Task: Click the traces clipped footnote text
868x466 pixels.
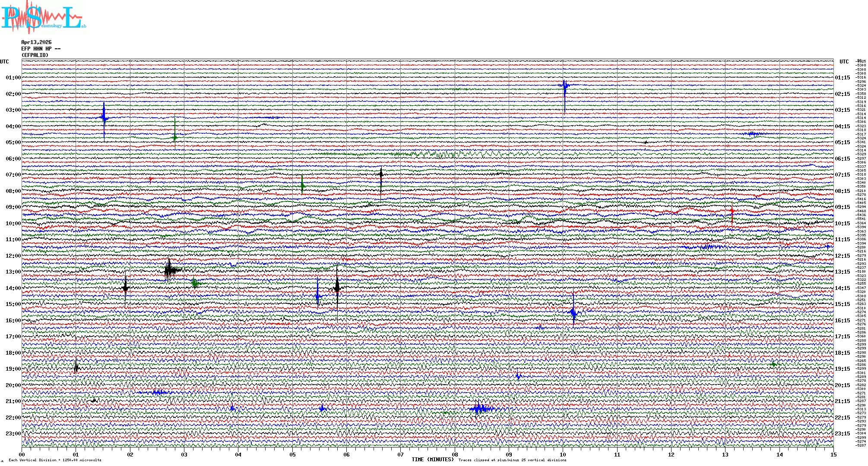Action: coord(512,460)
